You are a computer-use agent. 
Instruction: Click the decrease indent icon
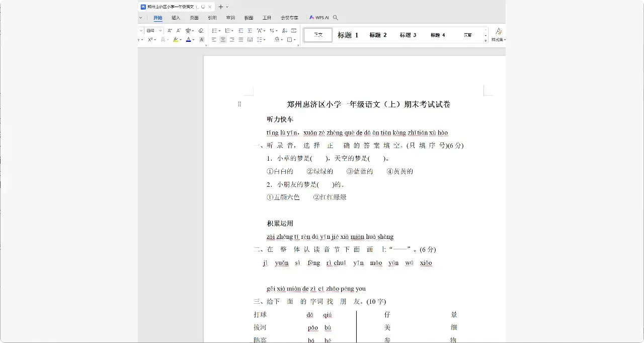point(242,30)
